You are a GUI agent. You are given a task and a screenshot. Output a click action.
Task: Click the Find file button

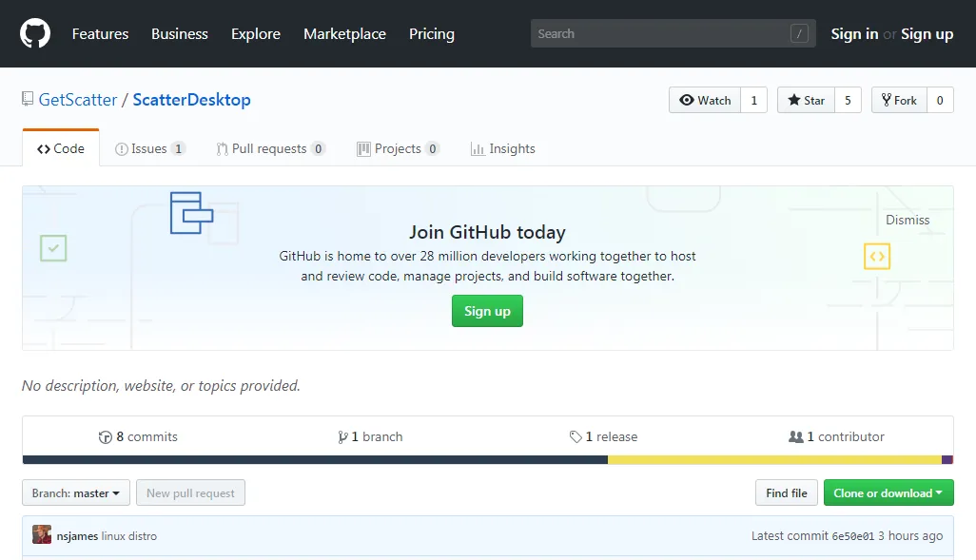787,492
